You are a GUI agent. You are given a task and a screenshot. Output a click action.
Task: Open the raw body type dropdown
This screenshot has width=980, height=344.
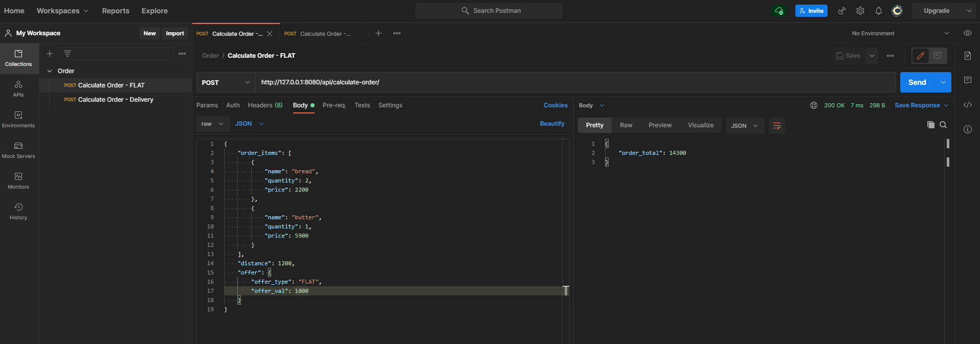click(x=213, y=124)
